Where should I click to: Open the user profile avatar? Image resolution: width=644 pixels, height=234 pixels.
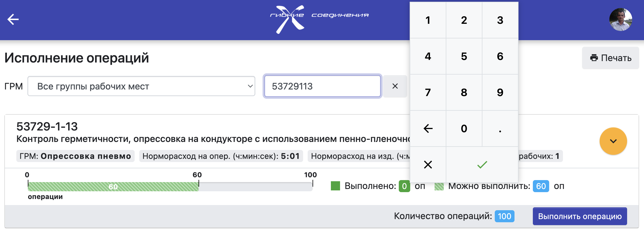[x=621, y=19]
